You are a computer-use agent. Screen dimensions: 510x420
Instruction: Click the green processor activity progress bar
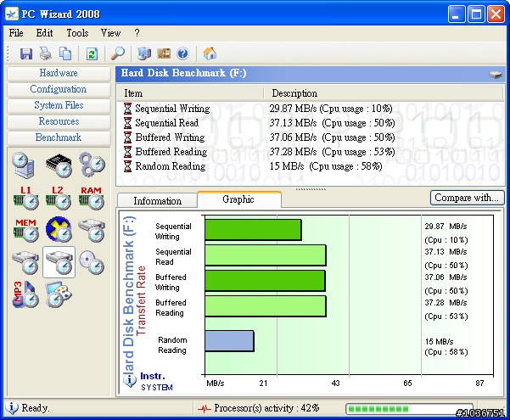click(x=409, y=409)
